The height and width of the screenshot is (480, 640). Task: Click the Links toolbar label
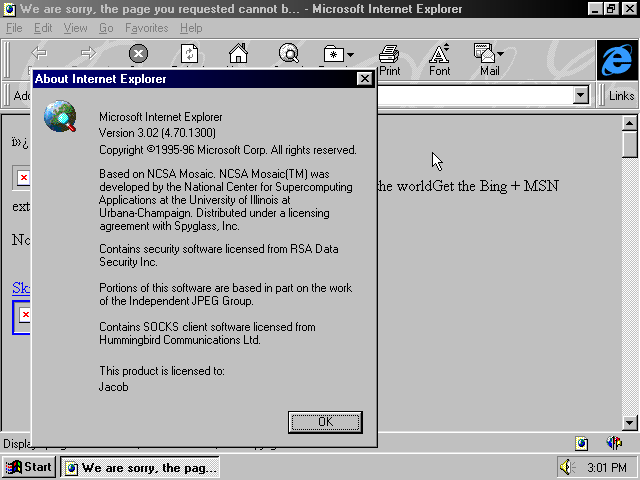click(x=621, y=96)
